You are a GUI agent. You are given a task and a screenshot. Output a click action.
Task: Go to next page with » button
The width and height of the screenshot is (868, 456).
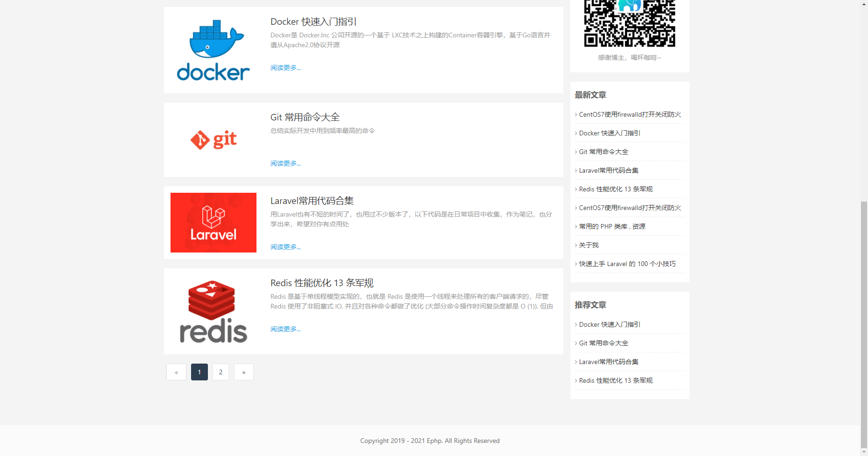[244, 372]
